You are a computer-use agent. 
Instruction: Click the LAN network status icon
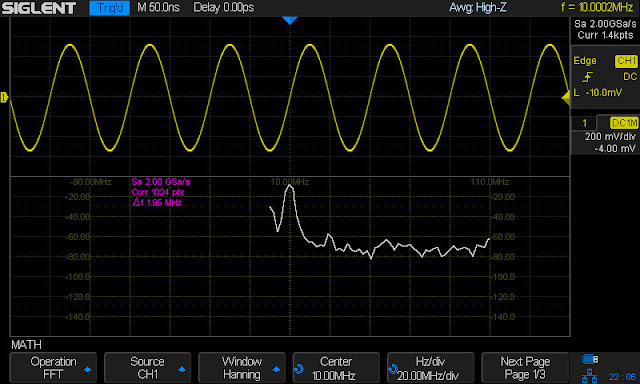coord(589,375)
